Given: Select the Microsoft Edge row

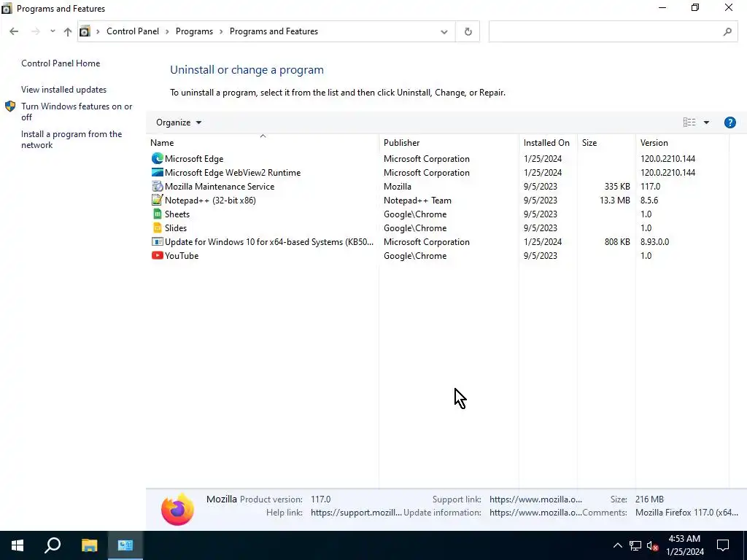Looking at the screenshot, I should pos(438,158).
